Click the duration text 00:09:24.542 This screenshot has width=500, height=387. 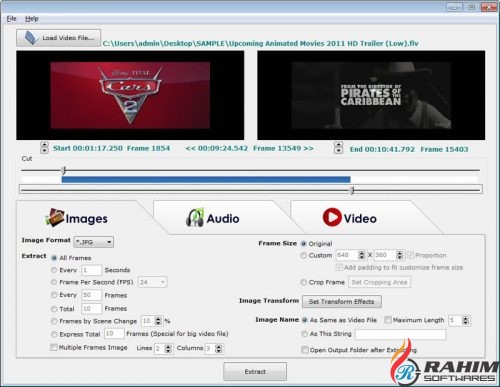[223, 148]
